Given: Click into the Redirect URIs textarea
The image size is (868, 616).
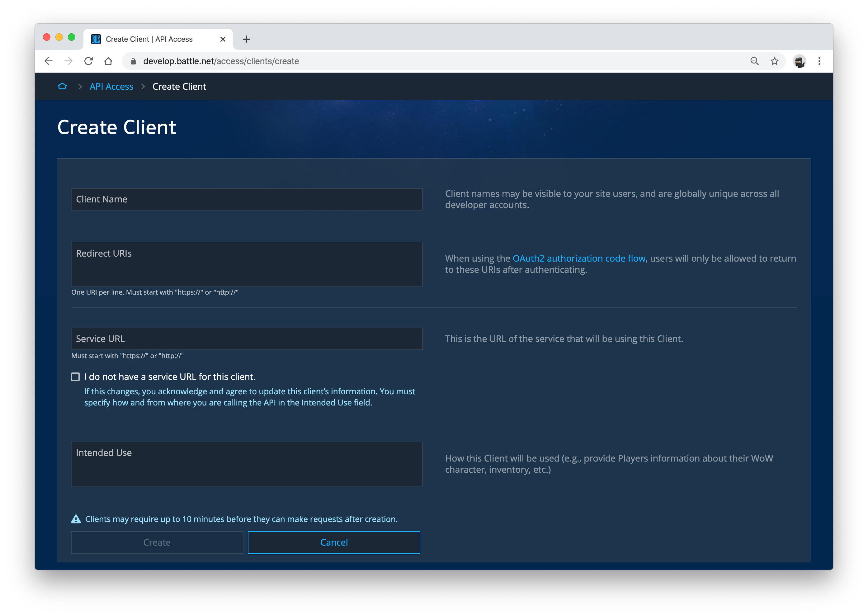Looking at the screenshot, I should tap(247, 264).
